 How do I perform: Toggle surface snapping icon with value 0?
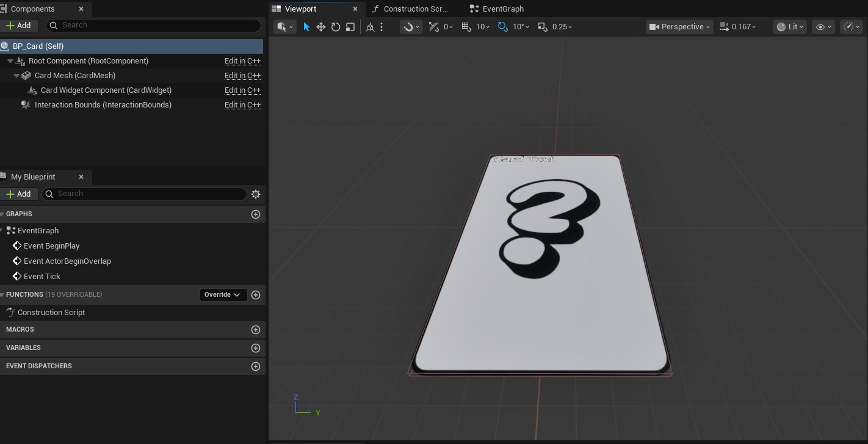pos(434,27)
